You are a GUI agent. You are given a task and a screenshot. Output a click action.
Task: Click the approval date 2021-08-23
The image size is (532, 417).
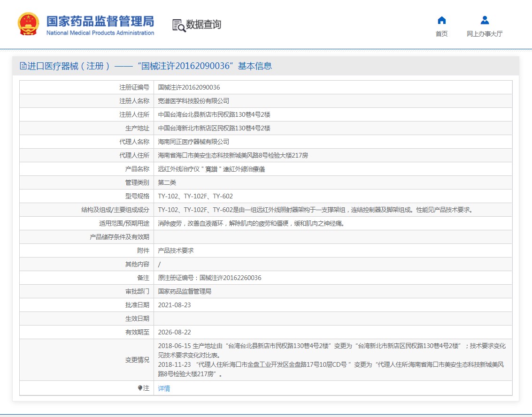[x=174, y=305]
